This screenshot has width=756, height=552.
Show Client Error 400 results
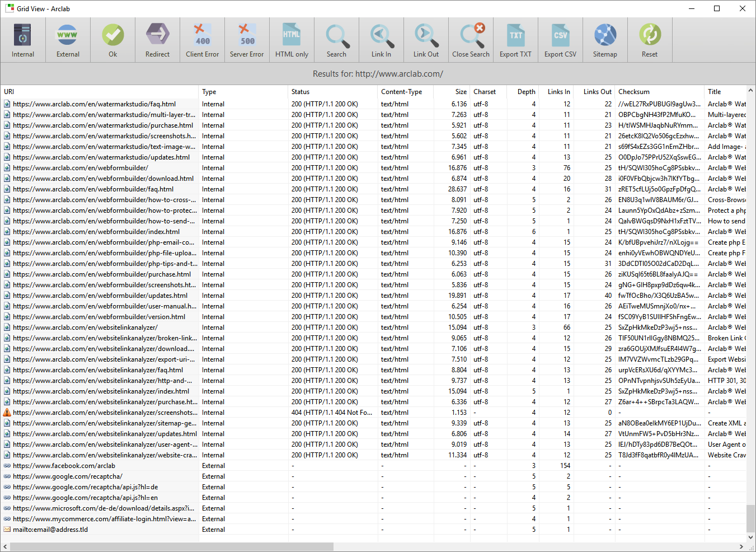202,40
